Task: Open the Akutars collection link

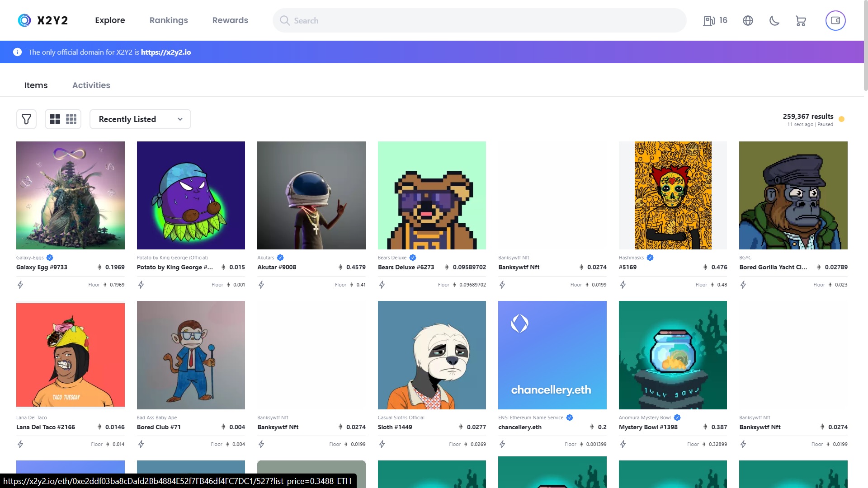Action: pyautogui.click(x=266, y=258)
